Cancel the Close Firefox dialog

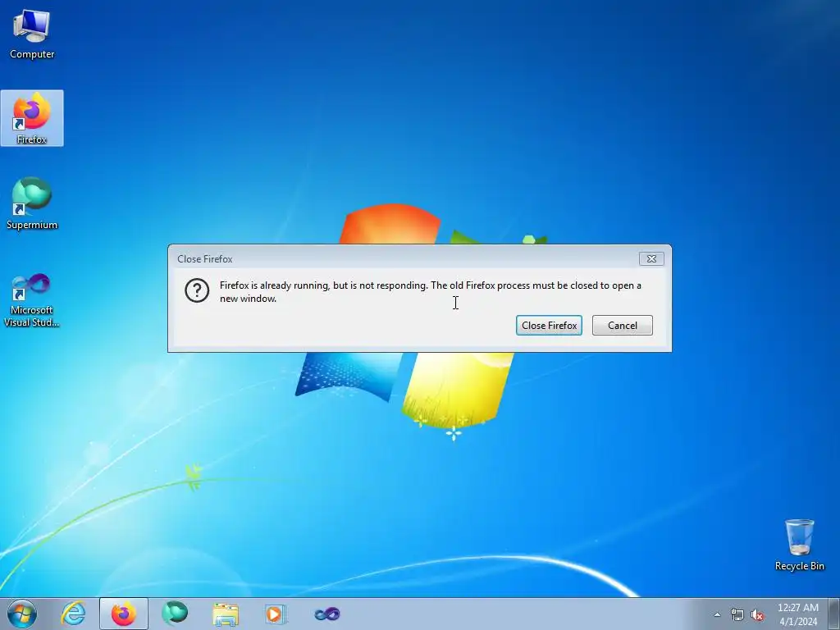[x=622, y=325]
